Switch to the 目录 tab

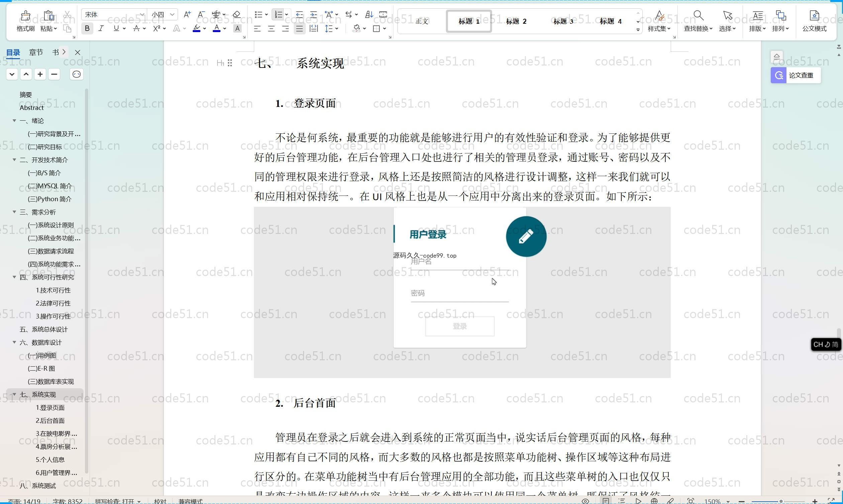coord(13,52)
